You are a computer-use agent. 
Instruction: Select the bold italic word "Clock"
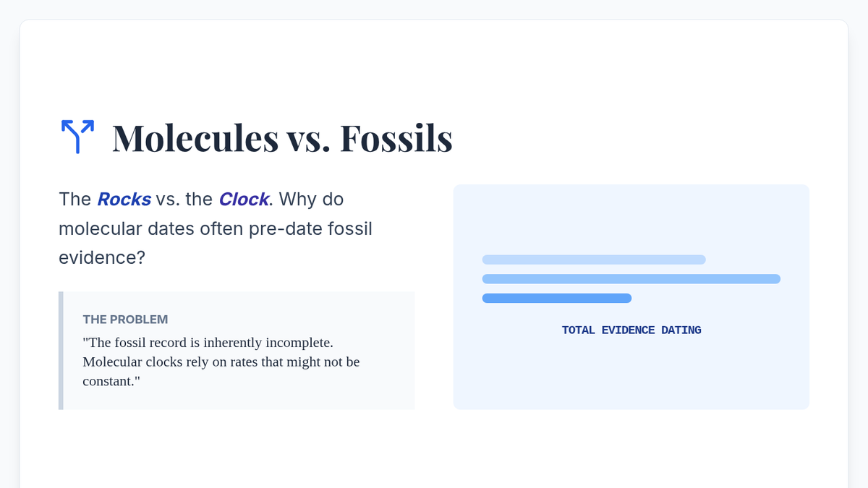(x=244, y=200)
